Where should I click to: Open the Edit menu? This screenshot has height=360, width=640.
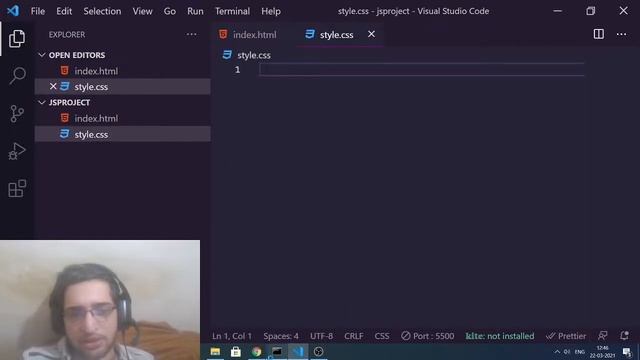point(64,11)
